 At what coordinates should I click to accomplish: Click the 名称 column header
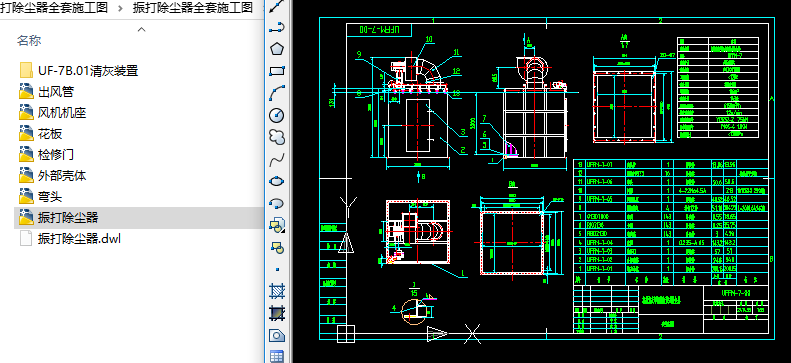coord(29,41)
